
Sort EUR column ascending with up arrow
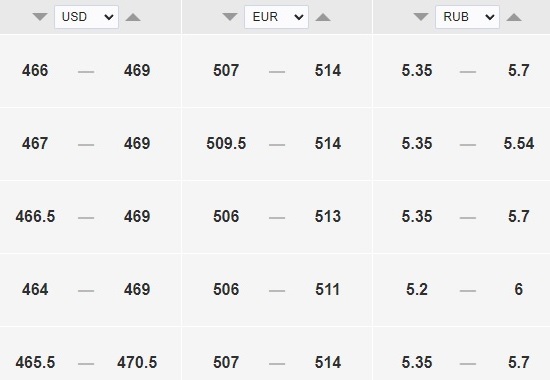tap(323, 17)
